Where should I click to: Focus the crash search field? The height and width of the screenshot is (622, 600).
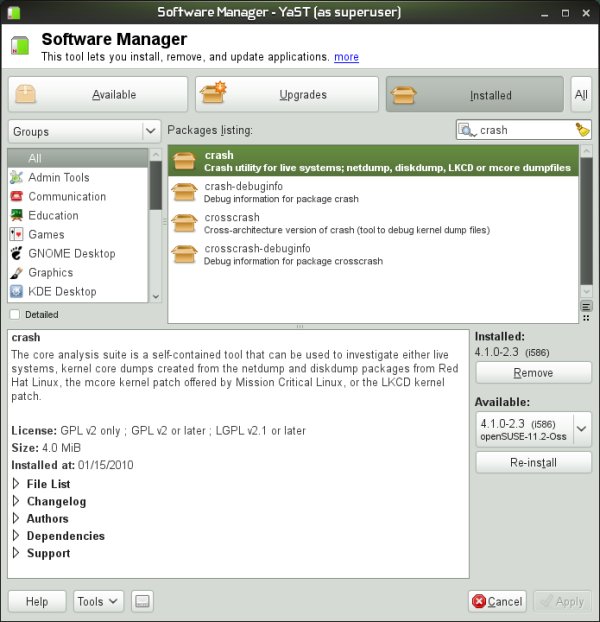coord(523,130)
